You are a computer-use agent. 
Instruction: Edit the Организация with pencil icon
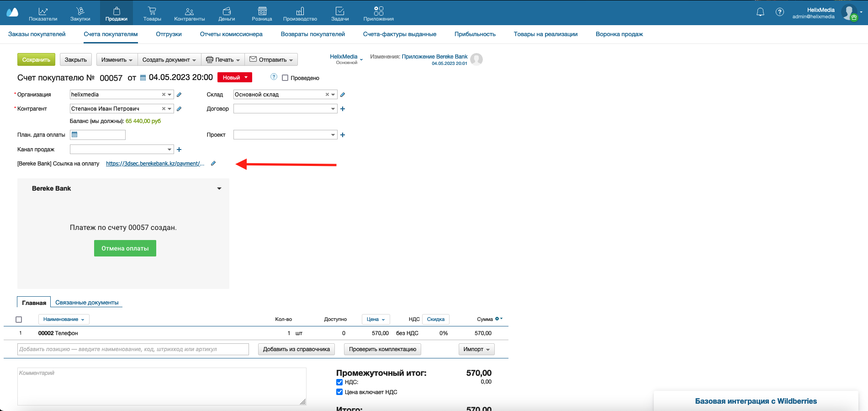[x=179, y=95]
